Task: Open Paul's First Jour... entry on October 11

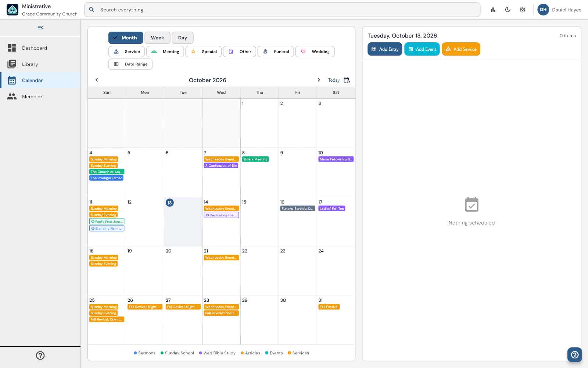Action: [x=107, y=222]
